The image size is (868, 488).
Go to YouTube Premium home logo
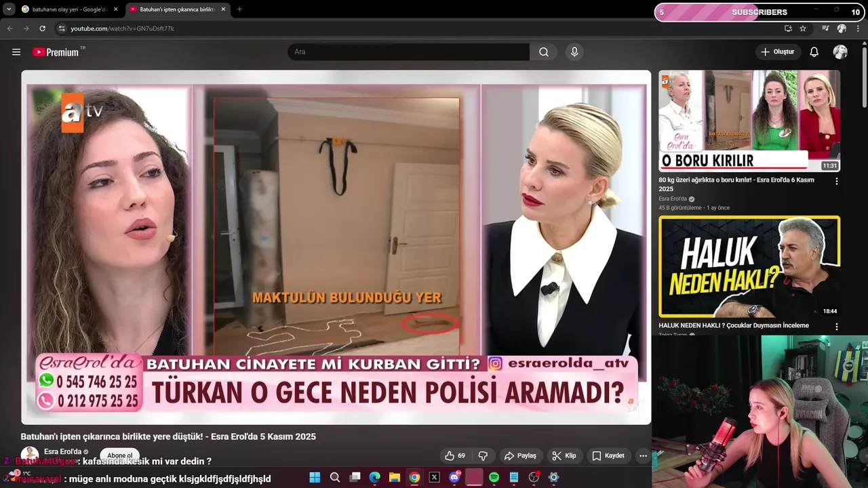pyautogui.click(x=56, y=52)
